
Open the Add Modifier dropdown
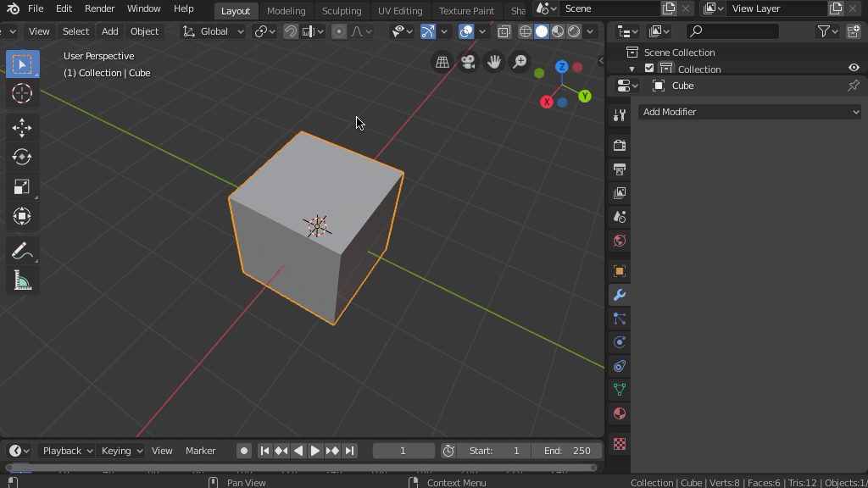749,112
